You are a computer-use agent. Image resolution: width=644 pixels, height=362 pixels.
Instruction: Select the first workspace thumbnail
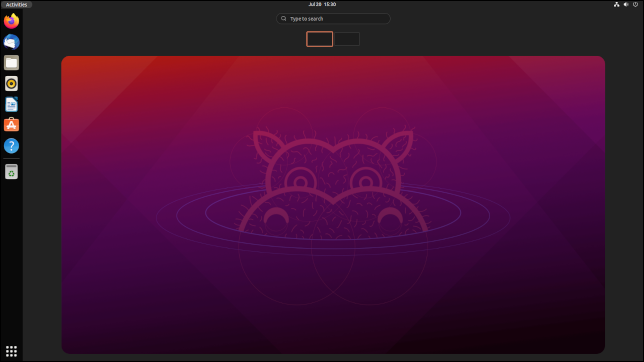(x=320, y=39)
